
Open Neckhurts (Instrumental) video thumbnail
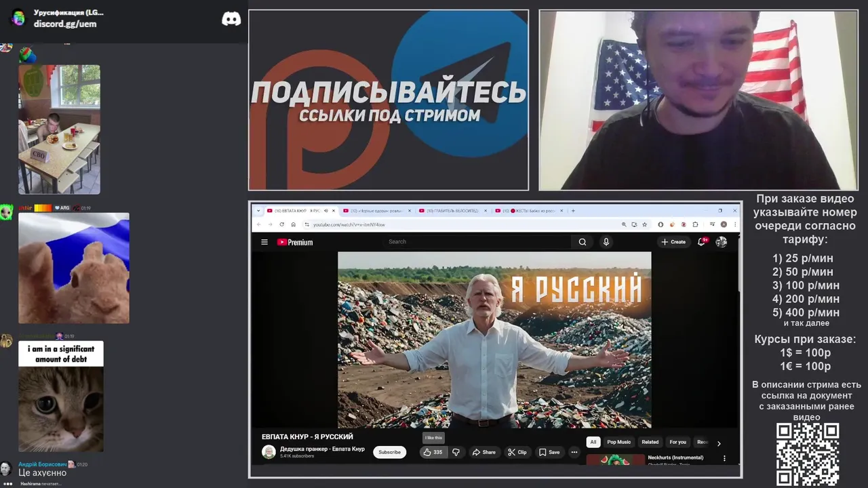tap(616, 460)
